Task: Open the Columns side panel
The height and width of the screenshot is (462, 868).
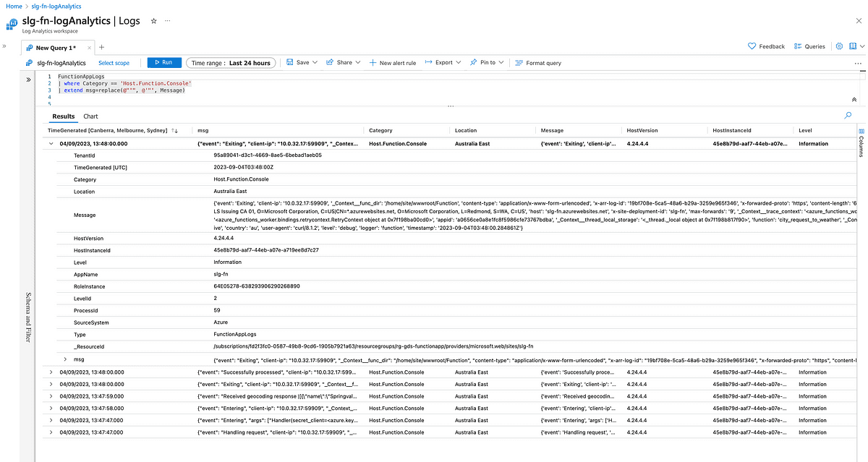Action: pos(861,143)
